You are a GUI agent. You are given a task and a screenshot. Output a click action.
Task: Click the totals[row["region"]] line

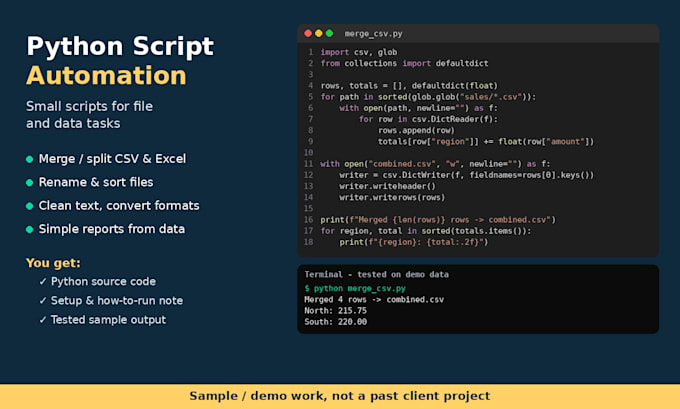pyautogui.click(x=486, y=141)
